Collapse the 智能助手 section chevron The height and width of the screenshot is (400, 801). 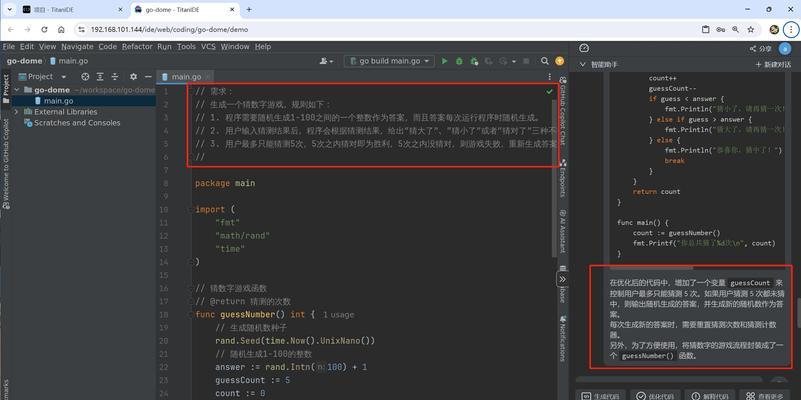click(582, 64)
